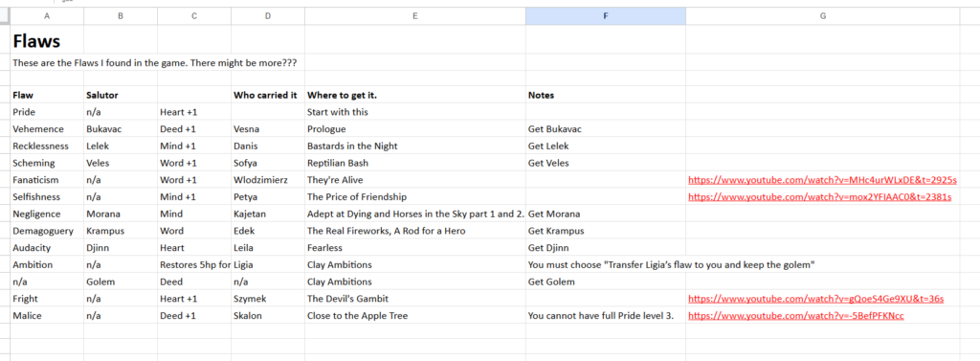The height and width of the screenshot is (361, 980).
Task: Open the Malice YouTube link
Action: pyautogui.click(x=795, y=315)
